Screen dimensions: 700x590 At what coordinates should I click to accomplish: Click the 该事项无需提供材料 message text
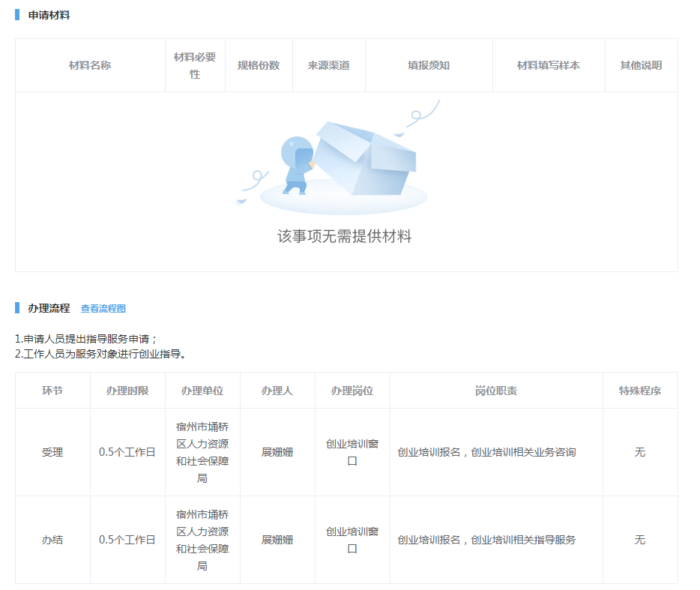click(345, 237)
